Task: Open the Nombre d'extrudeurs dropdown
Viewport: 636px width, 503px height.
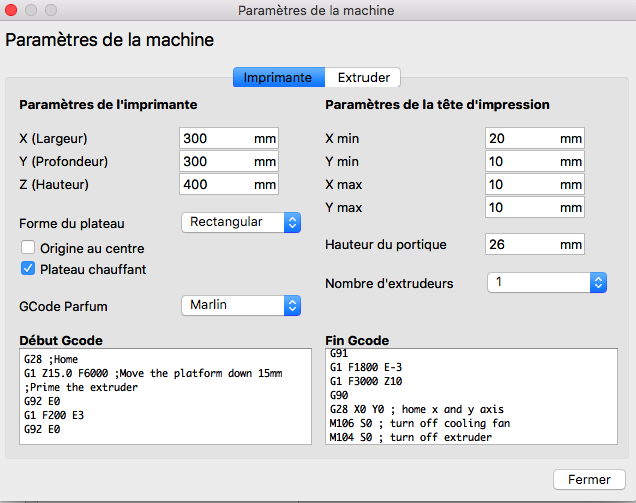Action: tap(547, 282)
